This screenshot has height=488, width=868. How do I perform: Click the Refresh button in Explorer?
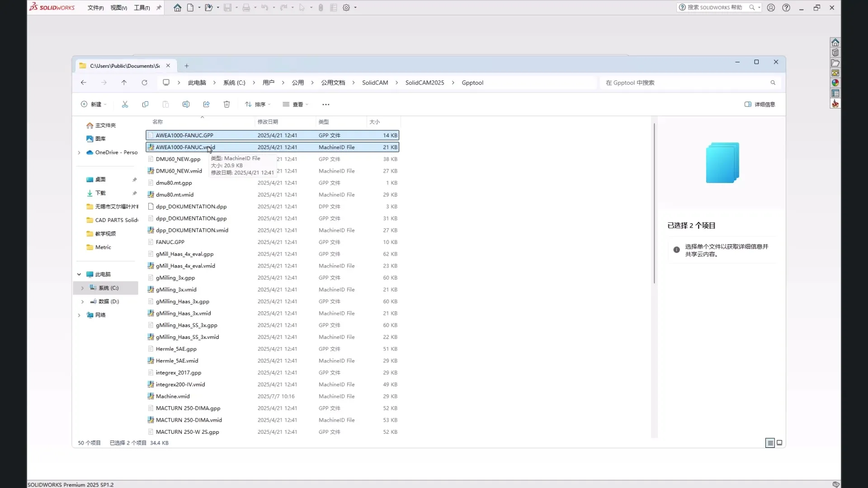(x=144, y=83)
